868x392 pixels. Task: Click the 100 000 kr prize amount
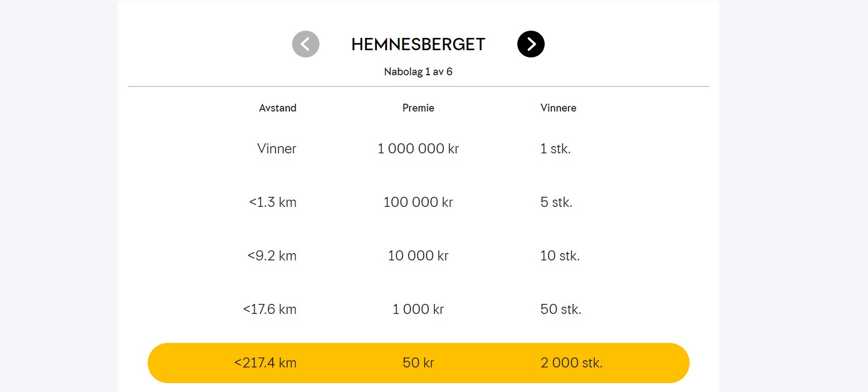point(418,202)
